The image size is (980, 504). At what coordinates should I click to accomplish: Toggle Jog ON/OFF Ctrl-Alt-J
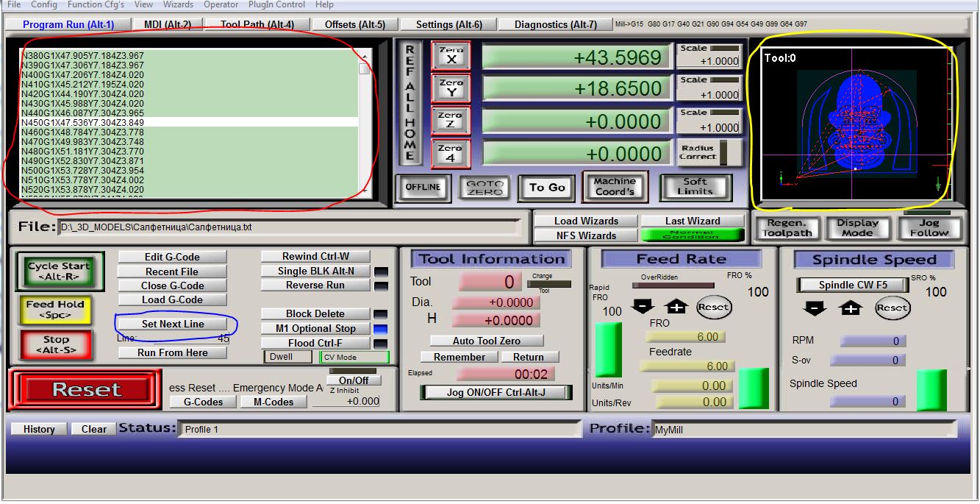pyautogui.click(x=496, y=392)
